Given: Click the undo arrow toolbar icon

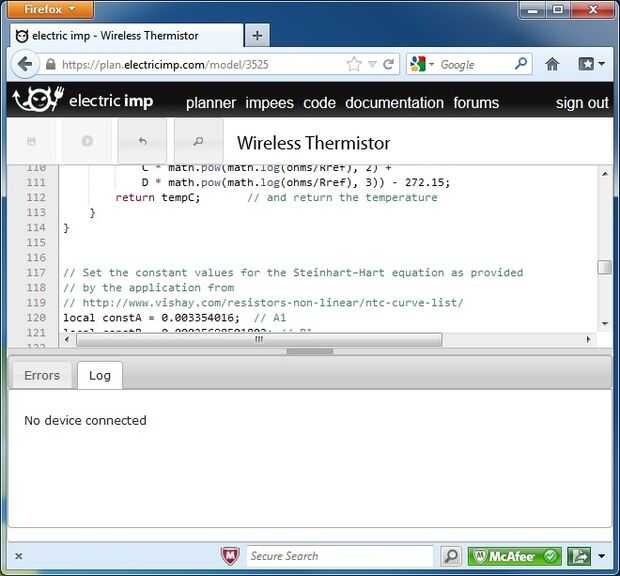Looking at the screenshot, I should tap(143, 141).
